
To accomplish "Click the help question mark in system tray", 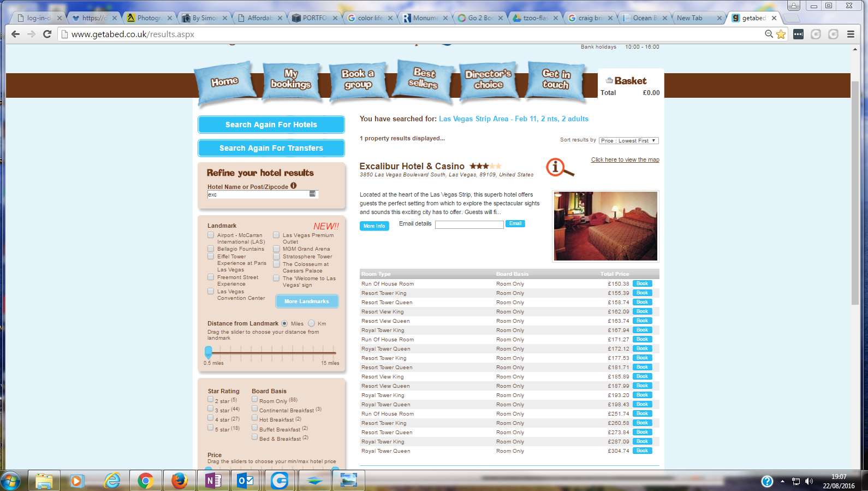I will (767, 481).
